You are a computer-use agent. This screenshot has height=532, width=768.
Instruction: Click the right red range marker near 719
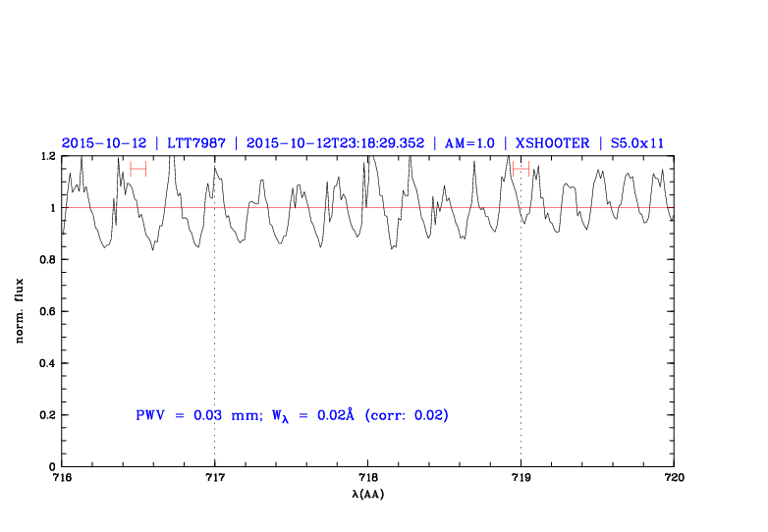[x=521, y=169]
